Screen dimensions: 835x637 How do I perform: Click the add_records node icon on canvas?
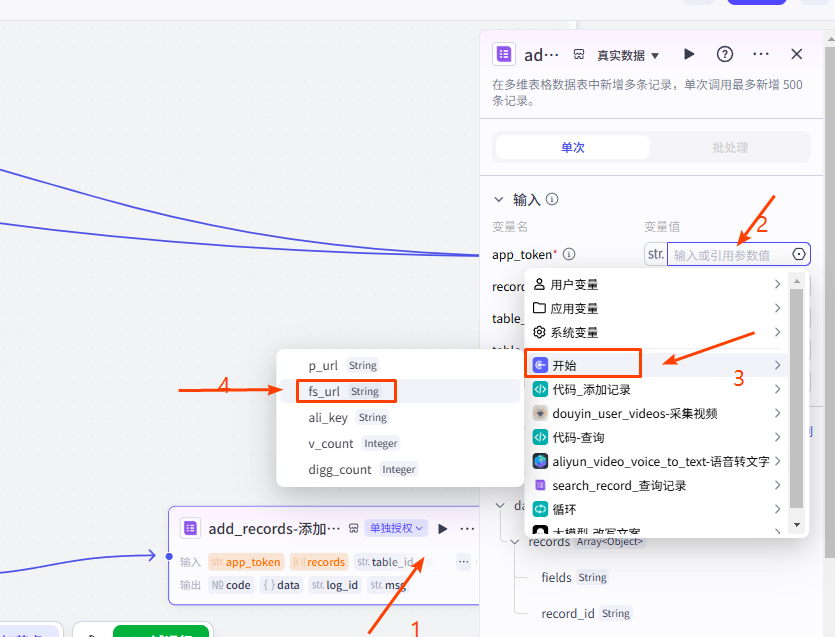point(190,528)
